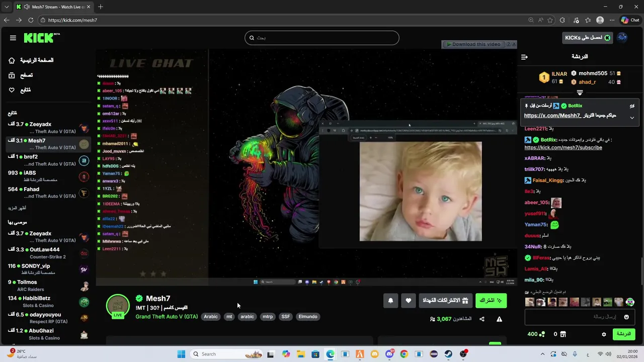Bookmark this page with star icon

coord(550,20)
